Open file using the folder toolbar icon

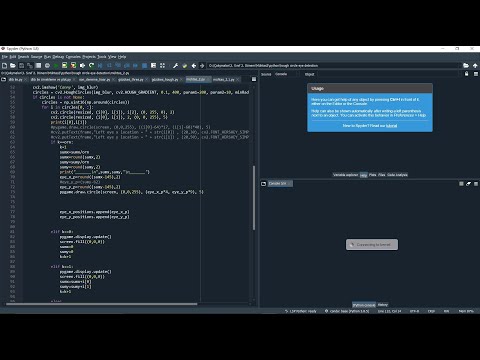(x=13, y=66)
